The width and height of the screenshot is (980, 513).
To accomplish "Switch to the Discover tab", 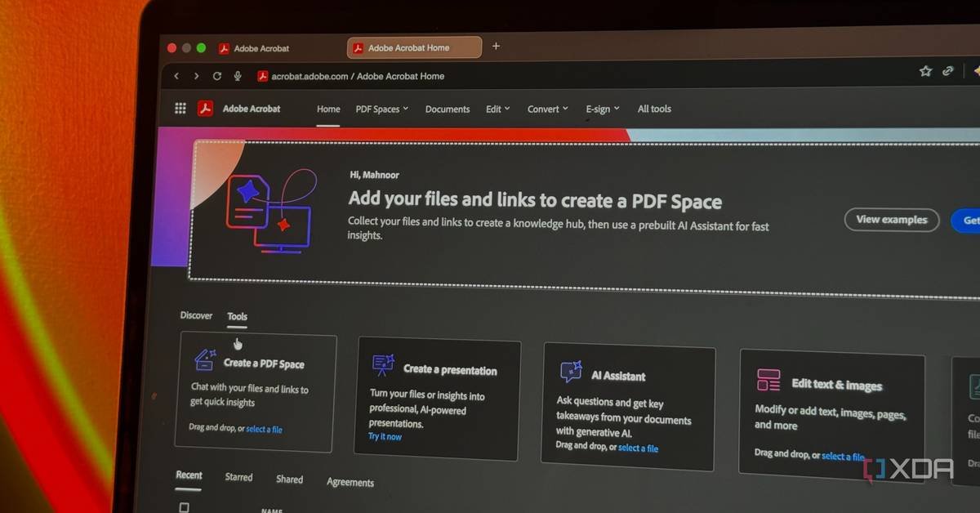I will pos(196,315).
